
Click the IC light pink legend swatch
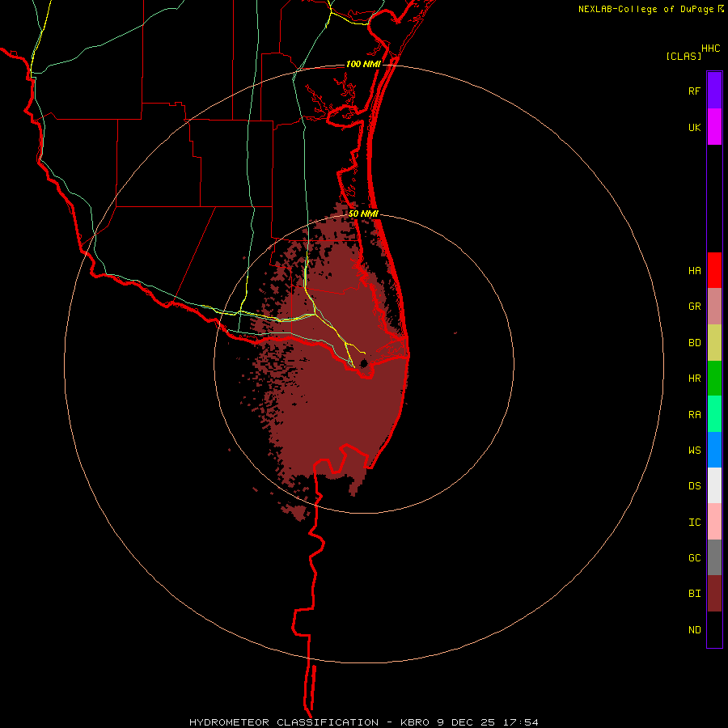[x=714, y=522]
